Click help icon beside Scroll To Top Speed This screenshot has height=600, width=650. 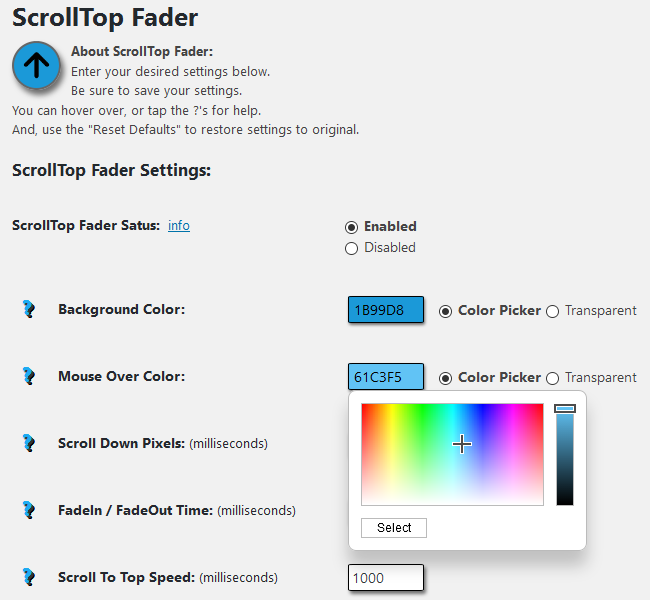pyautogui.click(x=29, y=577)
